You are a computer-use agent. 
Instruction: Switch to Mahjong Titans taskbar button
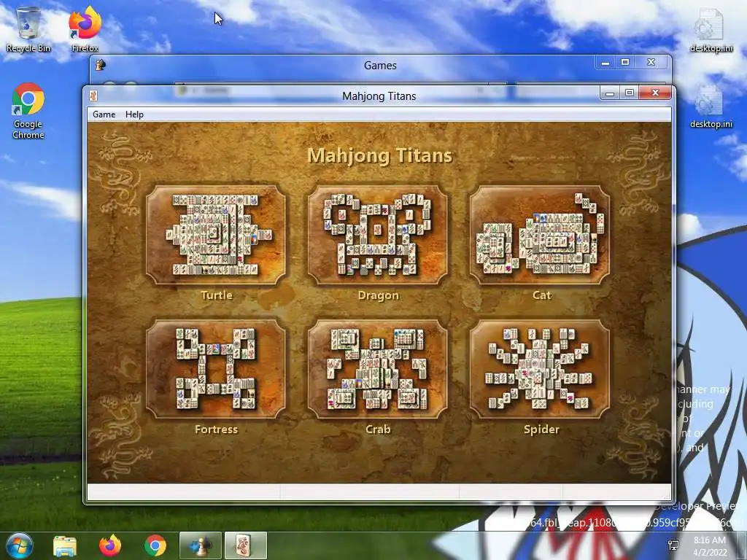(245, 546)
